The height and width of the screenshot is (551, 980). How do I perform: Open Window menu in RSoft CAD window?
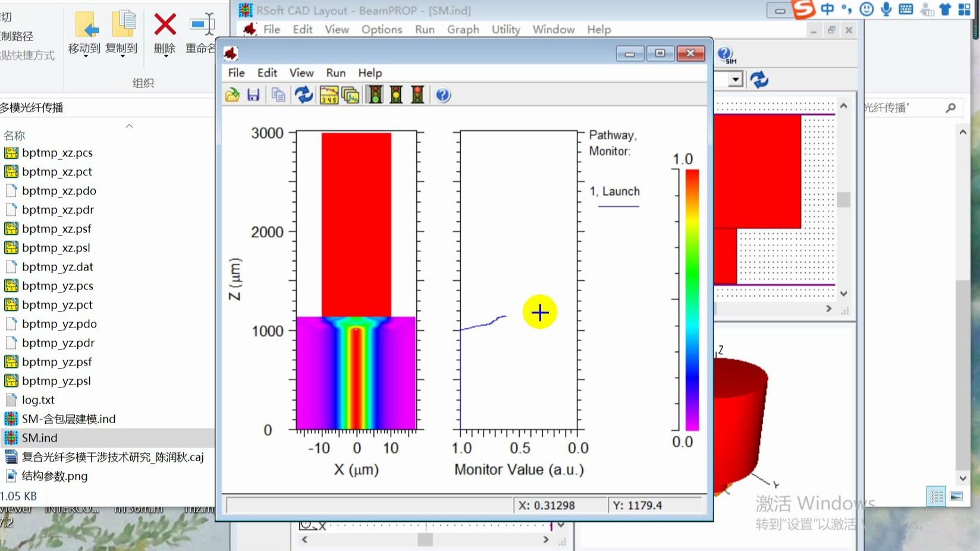pos(553,29)
